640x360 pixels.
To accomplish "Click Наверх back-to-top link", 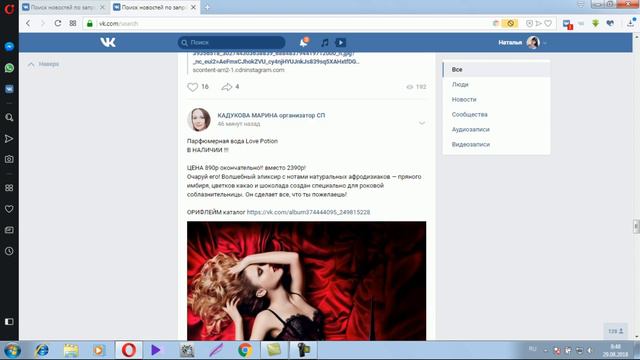I will point(43,64).
